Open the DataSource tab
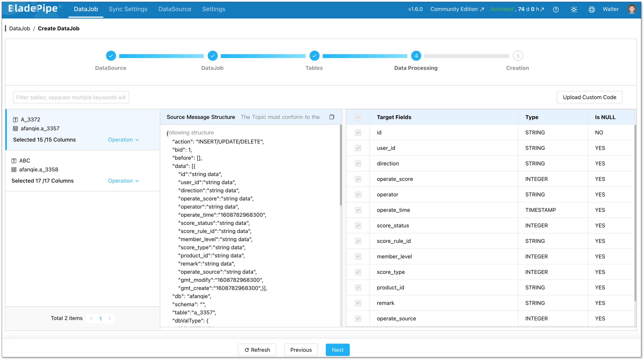The height and width of the screenshot is (360, 644). coord(175,9)
